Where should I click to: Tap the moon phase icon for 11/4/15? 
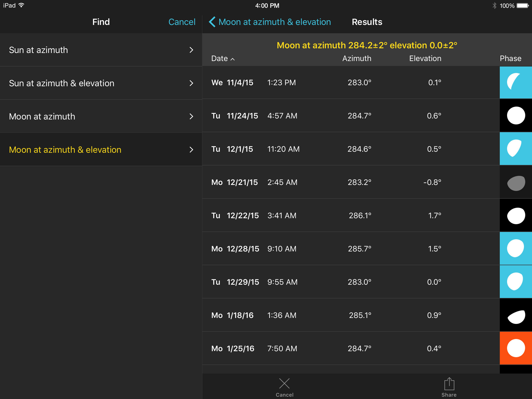(x=516, y=82)
